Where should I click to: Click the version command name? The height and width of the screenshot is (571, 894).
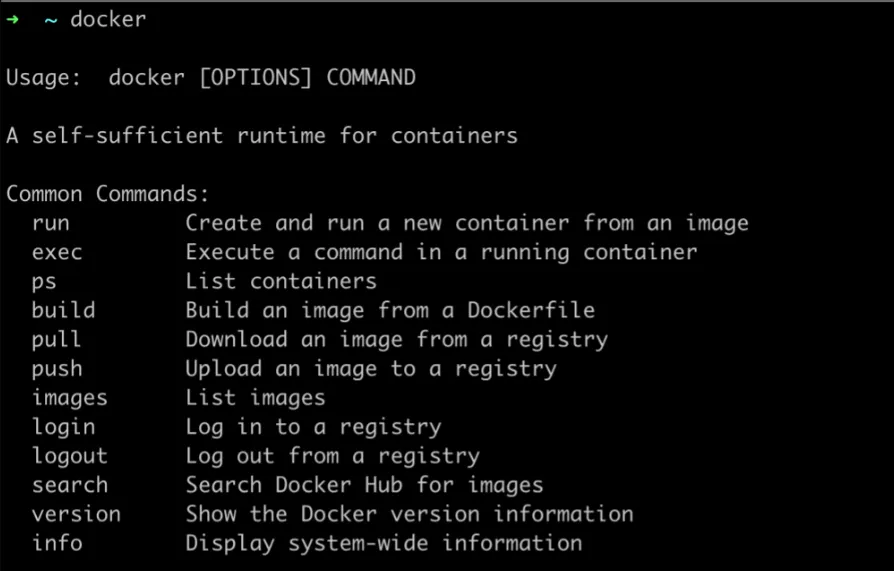[76, 514]
